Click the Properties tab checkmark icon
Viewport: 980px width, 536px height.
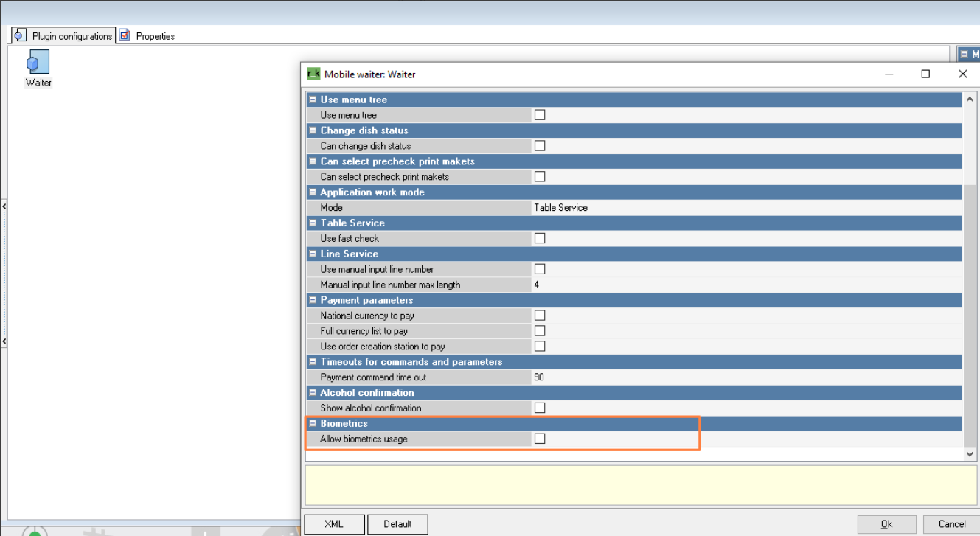click(125, 35)
